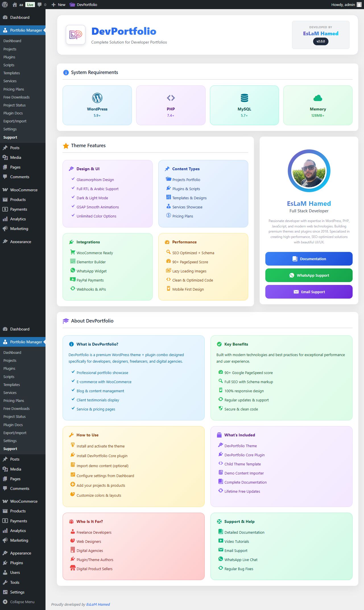Click the "Child Theme Template" list item
The width and height of the screenshot is (364, 610).
click(x=243, y=464)
